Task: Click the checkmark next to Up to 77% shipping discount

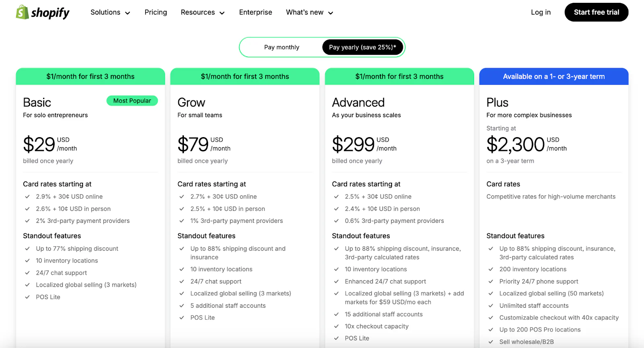Action: pos(27,249)
